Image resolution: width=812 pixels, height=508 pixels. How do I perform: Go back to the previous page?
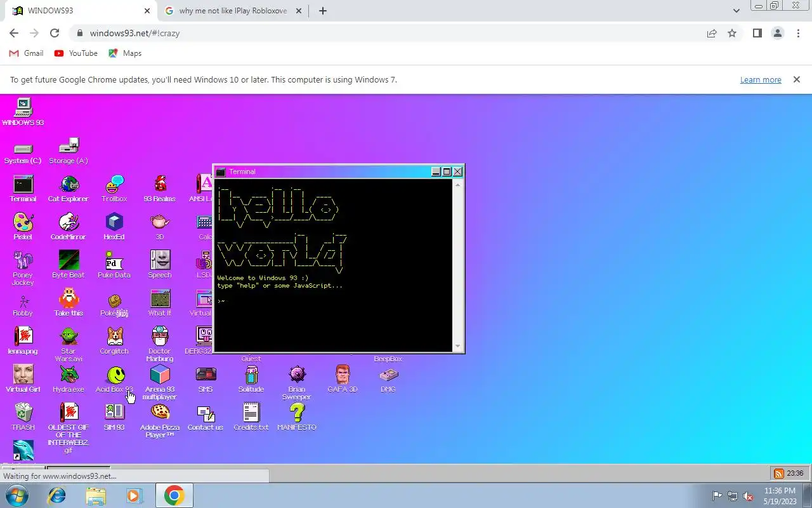coord(14,33)
